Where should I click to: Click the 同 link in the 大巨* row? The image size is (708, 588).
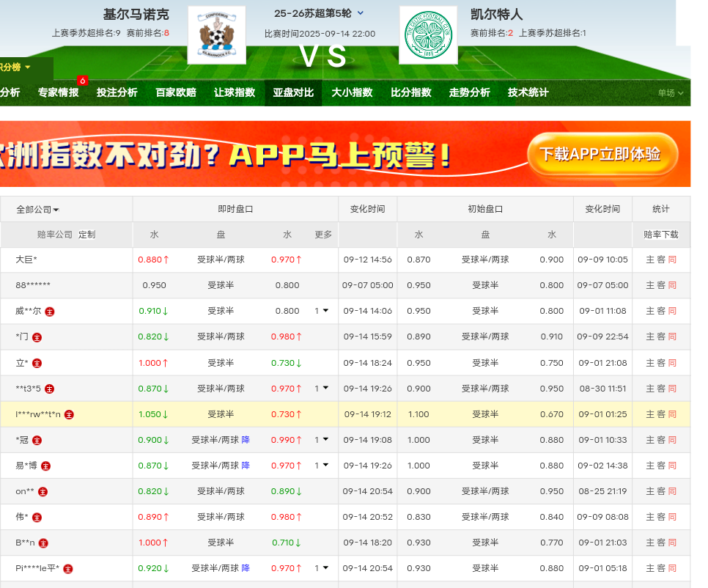click(x=672, y=260)
